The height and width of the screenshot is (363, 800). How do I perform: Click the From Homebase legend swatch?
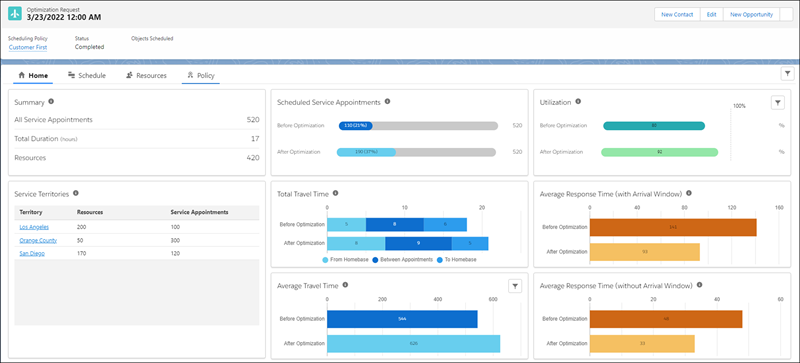click(x=325, y=260)
